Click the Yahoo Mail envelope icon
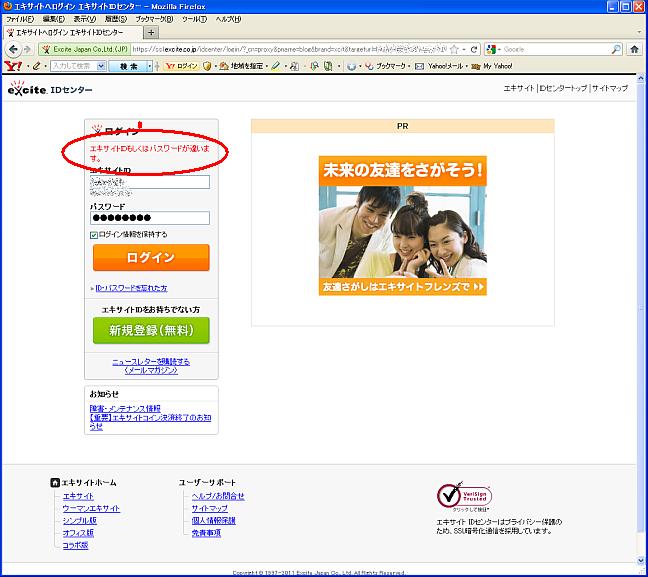The height and width of the screenshot is (577, 648). click(x=419, y=66)
